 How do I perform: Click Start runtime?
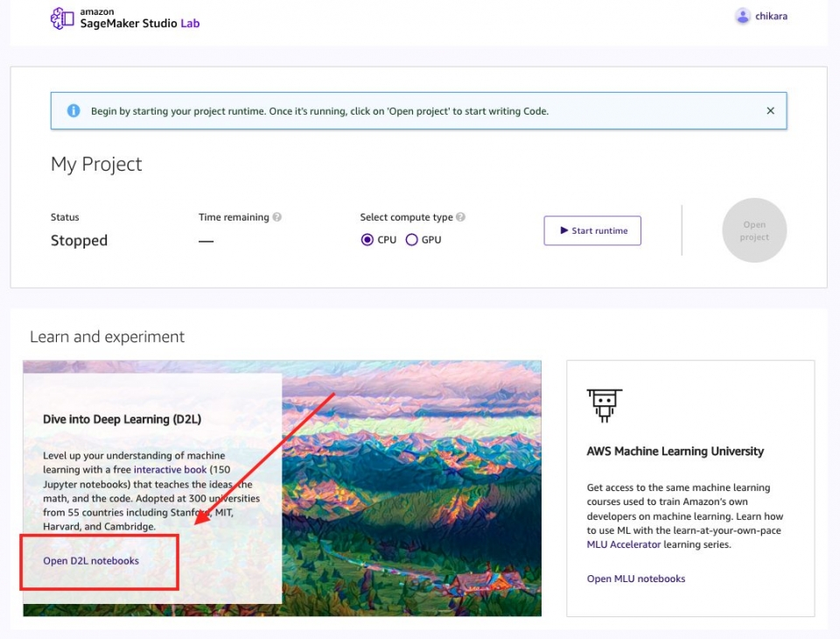point(591,230)
